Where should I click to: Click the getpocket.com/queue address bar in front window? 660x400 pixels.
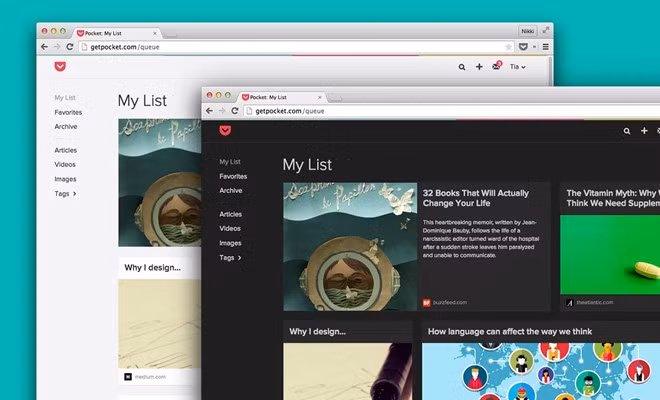click(x=450, y=111)
